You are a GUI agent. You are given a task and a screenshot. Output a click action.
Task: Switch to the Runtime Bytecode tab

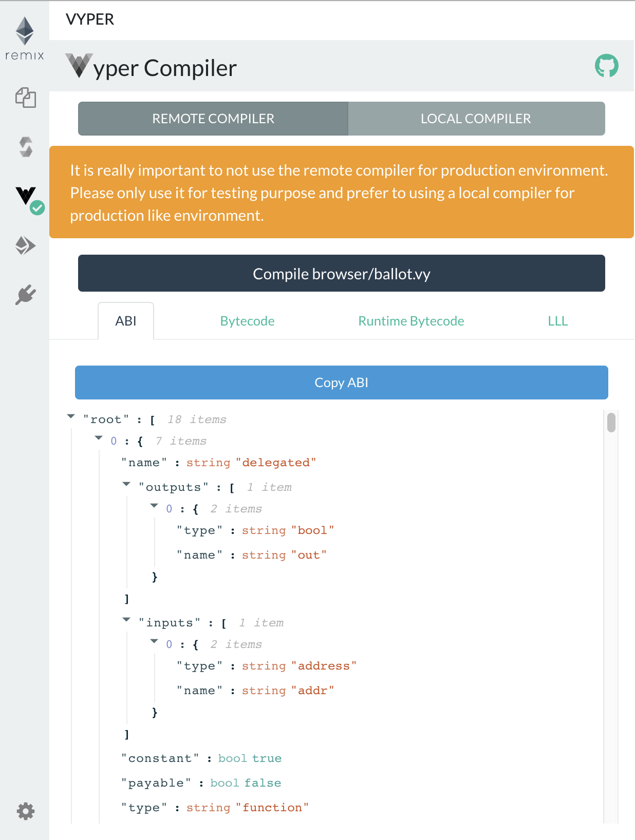(x=411, y=321)
